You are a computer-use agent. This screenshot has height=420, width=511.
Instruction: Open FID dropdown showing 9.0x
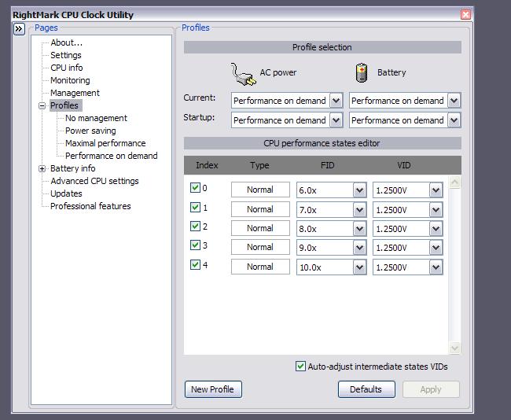[360, 248]
